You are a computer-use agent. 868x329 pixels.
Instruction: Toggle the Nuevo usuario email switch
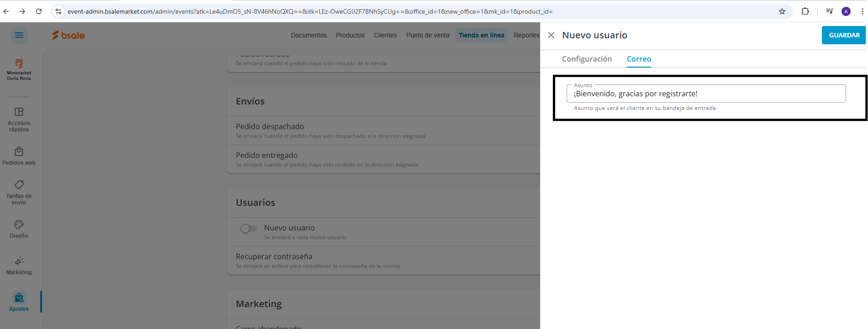(x=249, y=229)
